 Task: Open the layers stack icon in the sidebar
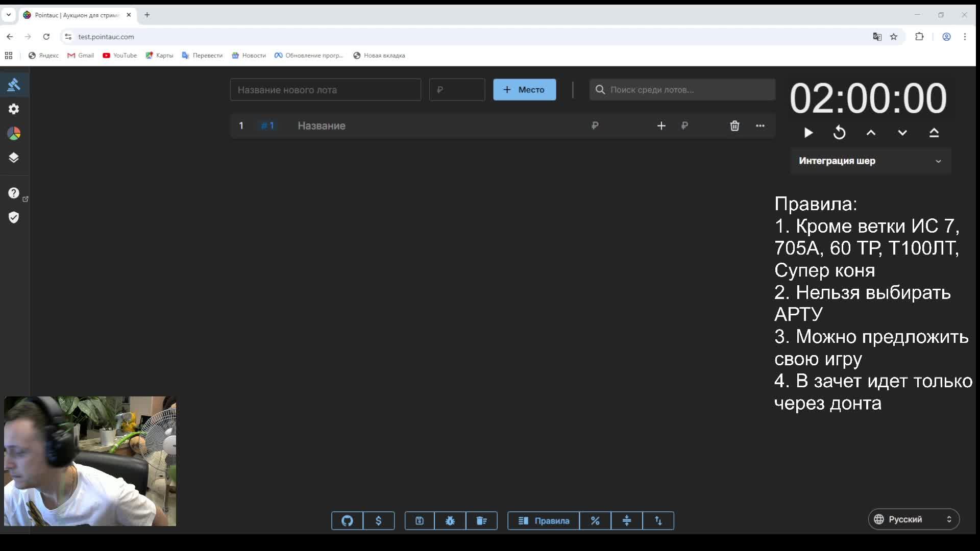[x=14, y=158]
